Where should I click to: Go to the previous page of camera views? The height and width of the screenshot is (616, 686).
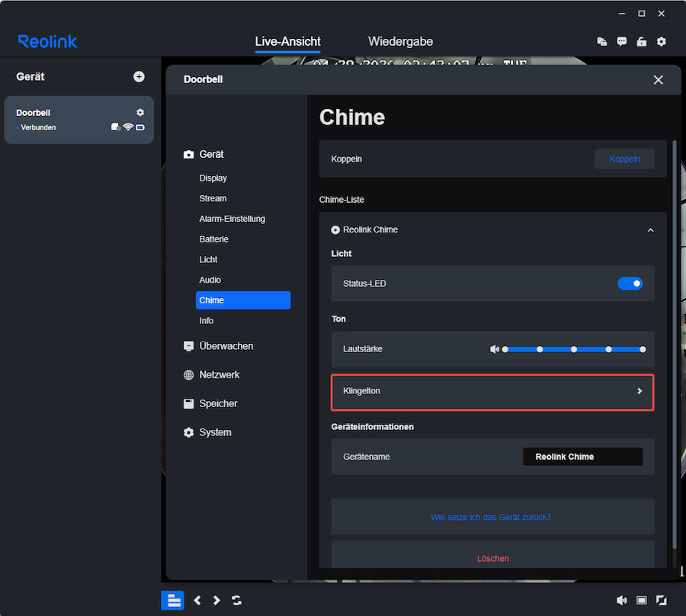197,600
